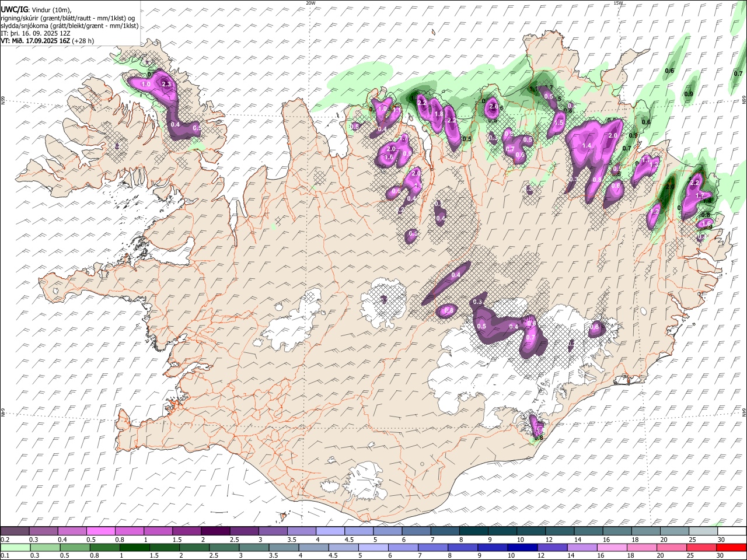
Task: Click the '0.1' label of the rain legend
Action: [x=4, y=555]
